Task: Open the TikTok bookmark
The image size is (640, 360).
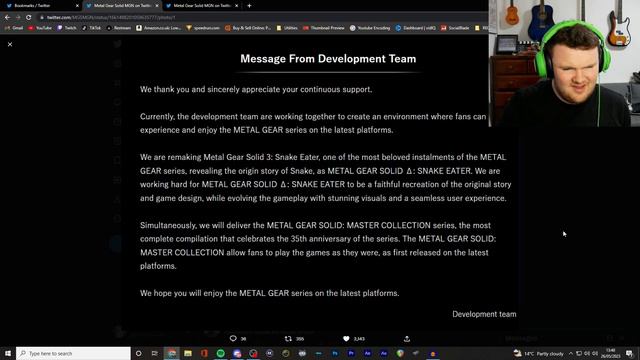Action: tap(91, 28)
